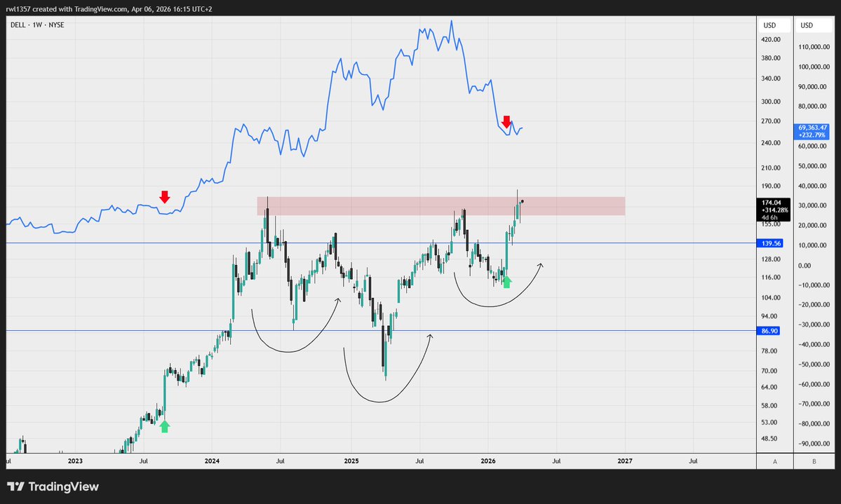Select price scale B button at bottom
Viewport: 841px width, 504px height.
click(x=814, y=461)
